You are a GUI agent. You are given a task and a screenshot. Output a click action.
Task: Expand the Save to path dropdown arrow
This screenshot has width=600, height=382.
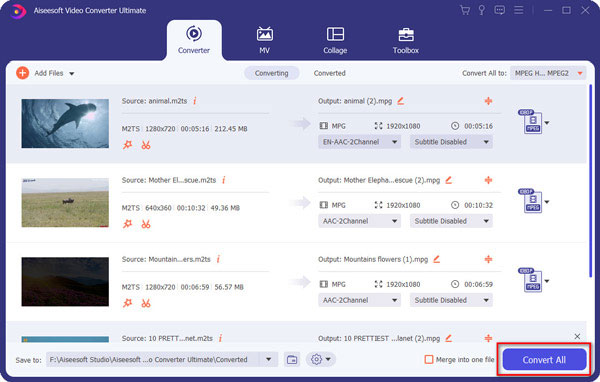click(x=269, y=359)
